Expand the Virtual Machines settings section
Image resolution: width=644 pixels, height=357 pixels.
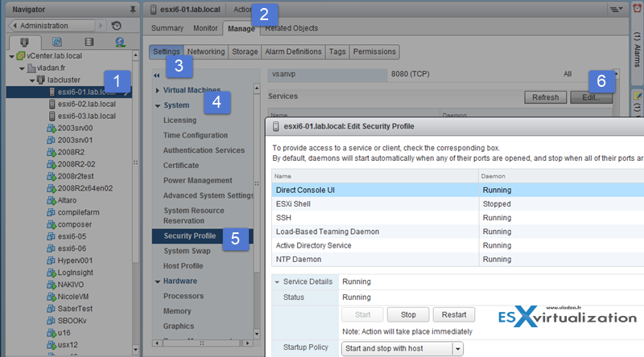click(x=157, y=90)
